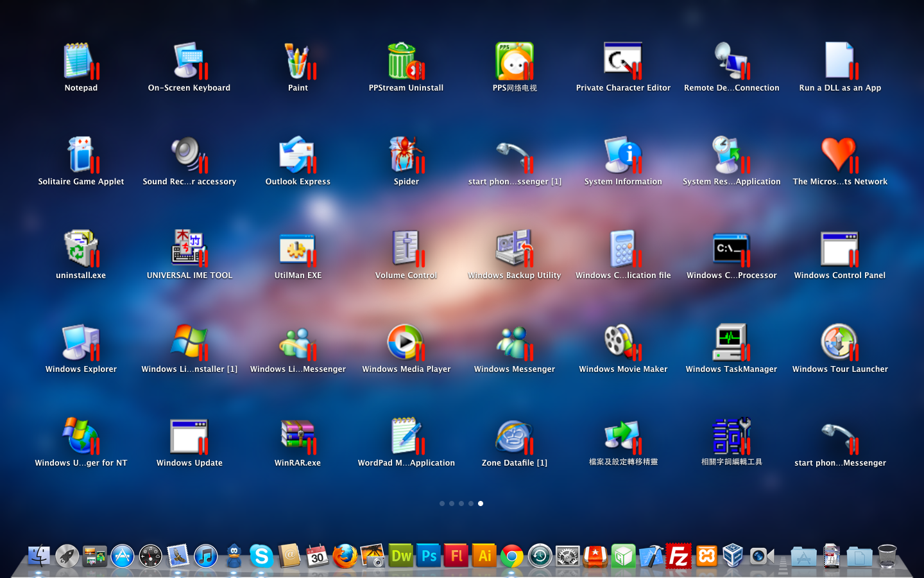Launch 相關字詞編輯工具 icon
Viewport: 924px width, 578px height.
point(732,436)
